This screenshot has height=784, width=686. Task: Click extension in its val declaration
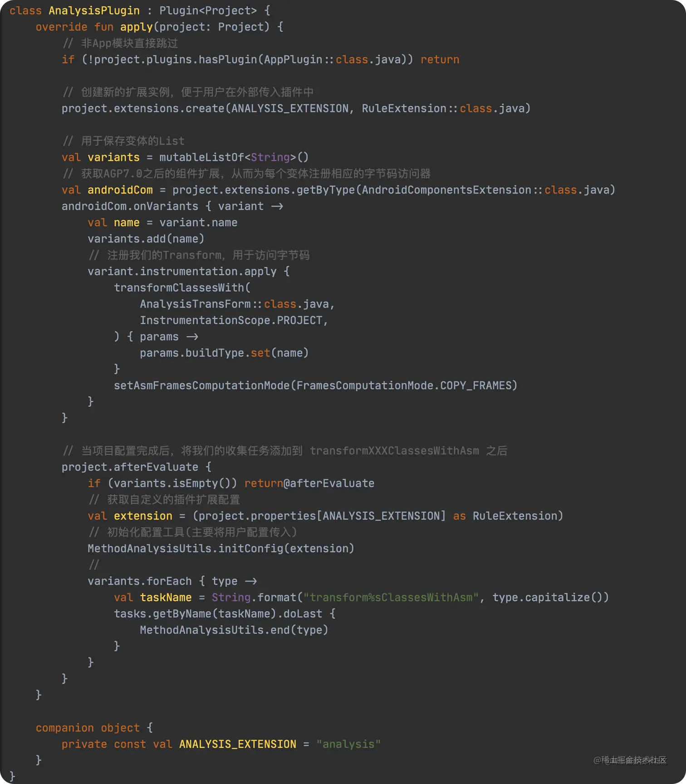(x=142, y=516)
